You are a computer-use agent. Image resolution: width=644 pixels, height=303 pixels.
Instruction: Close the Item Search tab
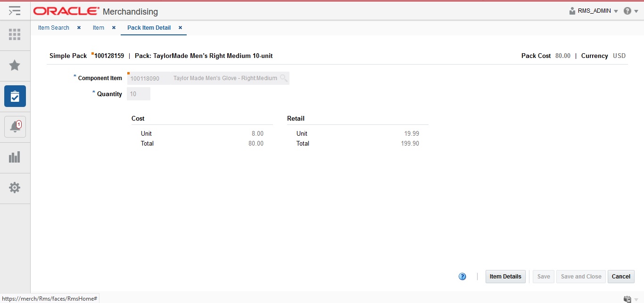[79, 28]
